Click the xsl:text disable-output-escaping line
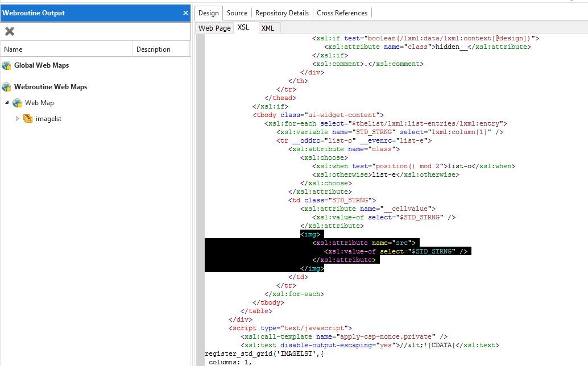588x366 pixels. pyautogui.click(x=370, y=345)
